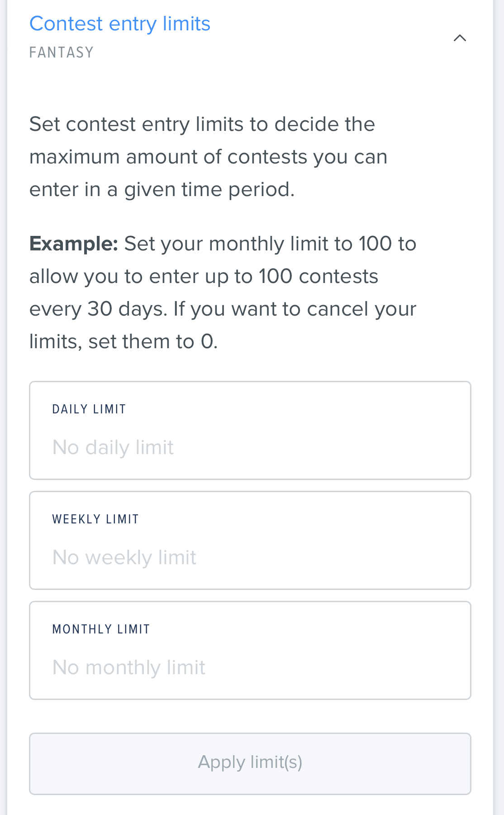Click the No weekly limit placeholder text
This screenshot has height=815, width=504.
(x=124, y=557)
